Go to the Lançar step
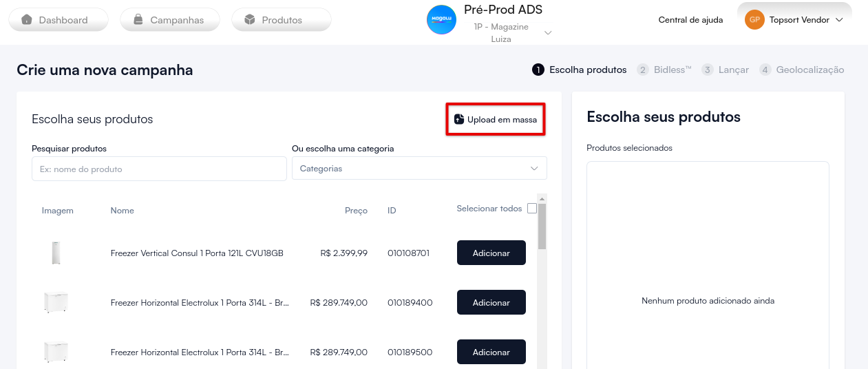This screenshot has width=868, height=369. 726,70
